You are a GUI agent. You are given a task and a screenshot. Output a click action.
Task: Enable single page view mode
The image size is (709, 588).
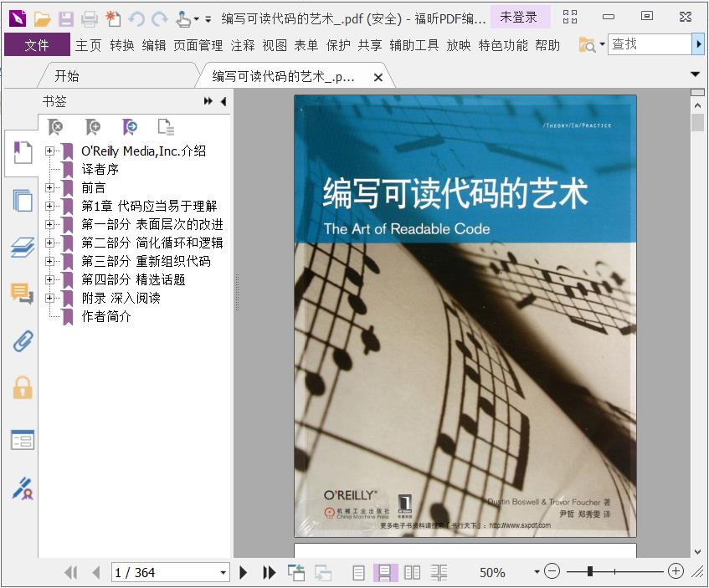coord(358,572)
